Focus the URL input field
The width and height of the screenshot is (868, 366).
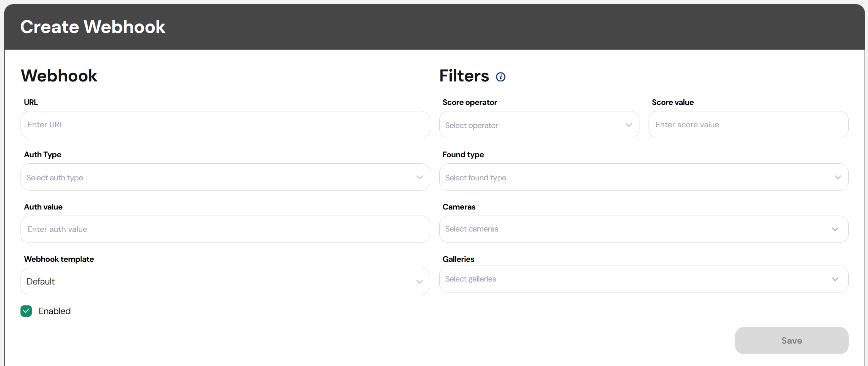click(225, 125)
